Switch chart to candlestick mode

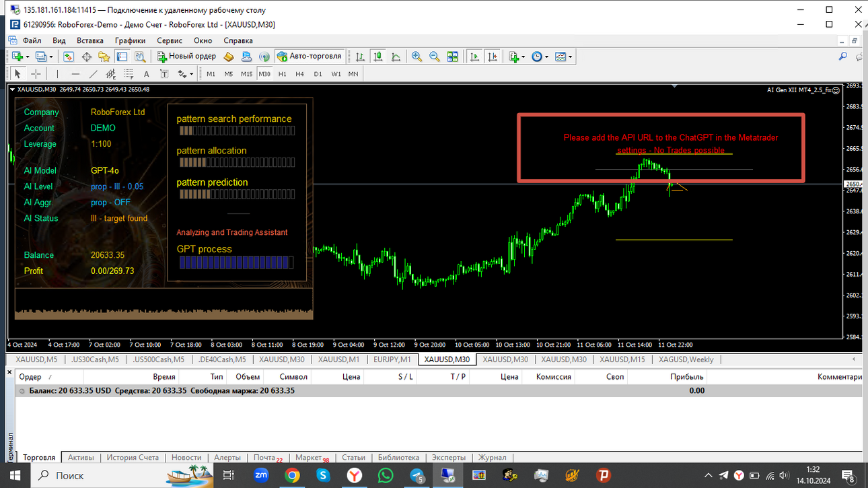click(378, 57)
